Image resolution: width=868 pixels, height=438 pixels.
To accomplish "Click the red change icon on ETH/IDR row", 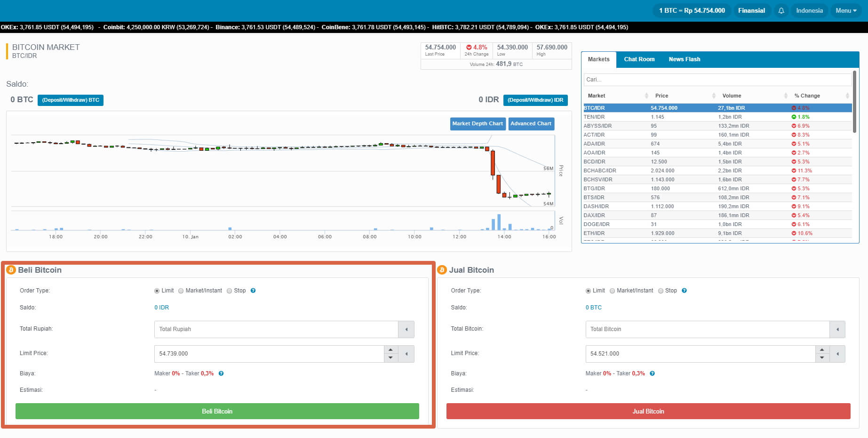I will 794,233.
